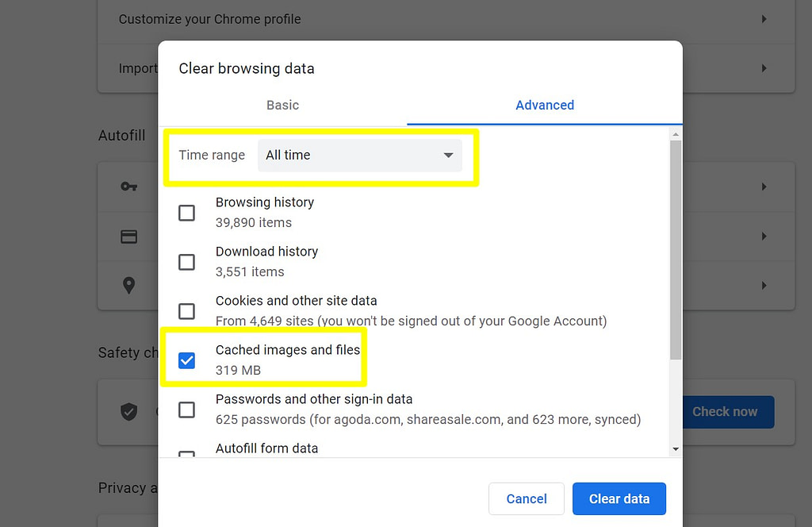Expand the Import settings row
The image size is (812, 527).
click(x=764, y=69)
